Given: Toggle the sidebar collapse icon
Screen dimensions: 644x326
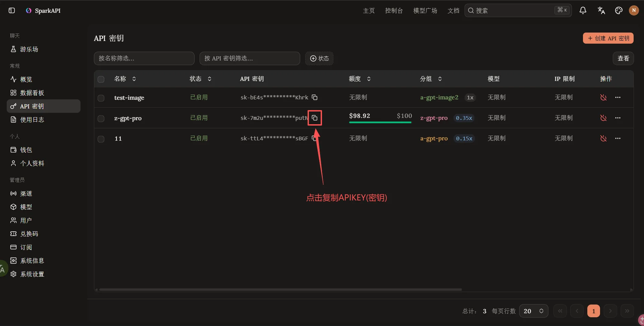Looking at the screenshot, I should pos(12,10).
